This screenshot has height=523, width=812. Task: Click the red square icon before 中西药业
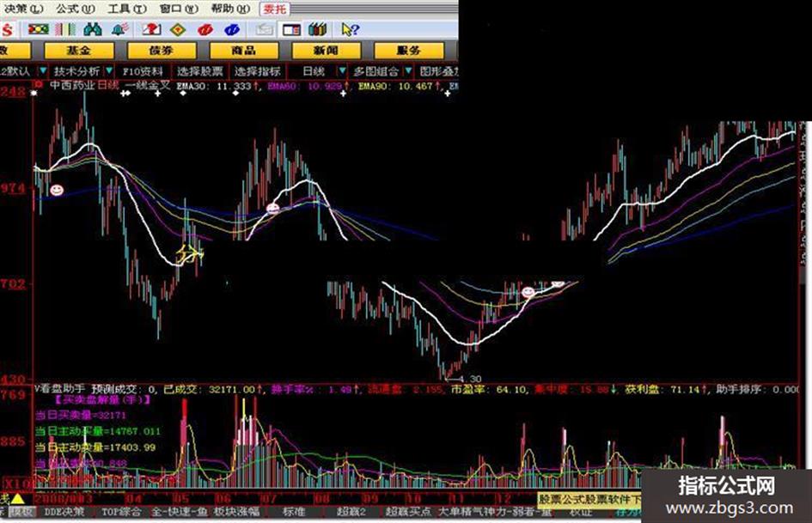(x=39, y=85)
